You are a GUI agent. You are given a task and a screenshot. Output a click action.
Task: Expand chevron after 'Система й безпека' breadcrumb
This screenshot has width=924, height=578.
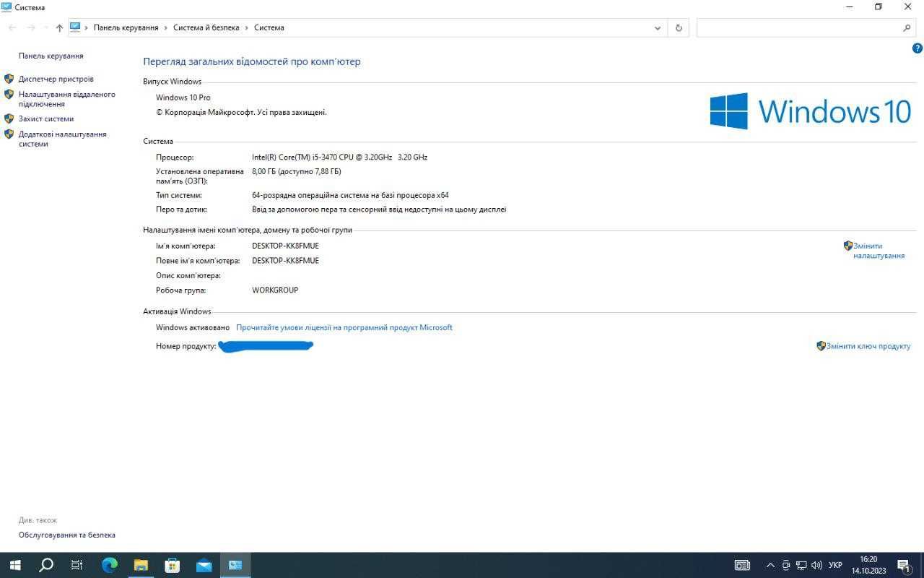[246, 27]
